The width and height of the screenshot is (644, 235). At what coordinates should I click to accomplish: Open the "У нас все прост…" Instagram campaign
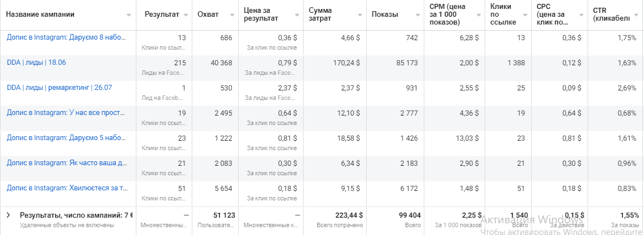66,113
